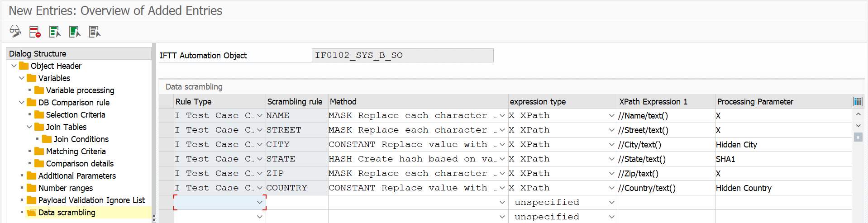Select the row selector for the NAME entry

(166, 115)
